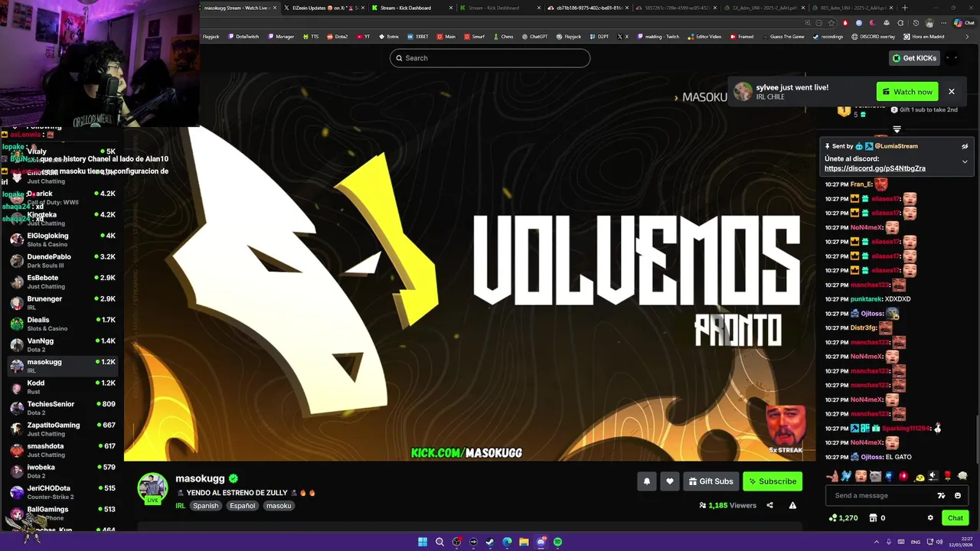Open Brunenger channel in sidebar
This screenshot has height=551, width=980.
(x=62, y=303)
